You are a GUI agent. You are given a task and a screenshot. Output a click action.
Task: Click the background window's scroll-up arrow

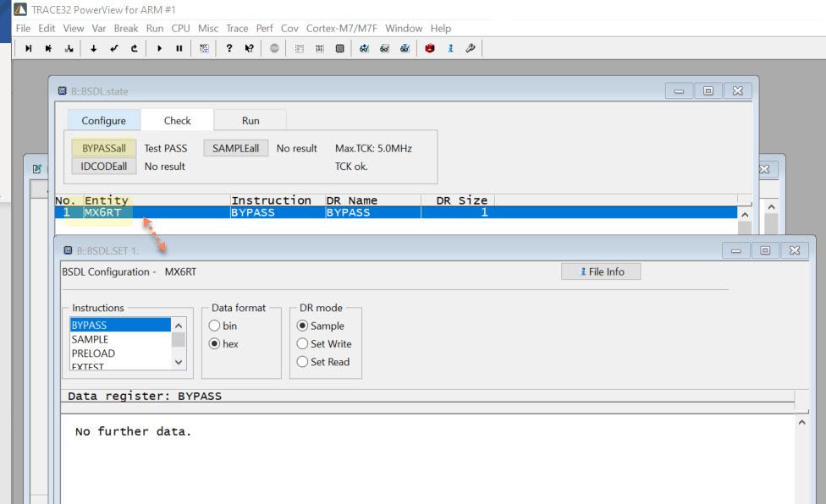pos(771,207)
